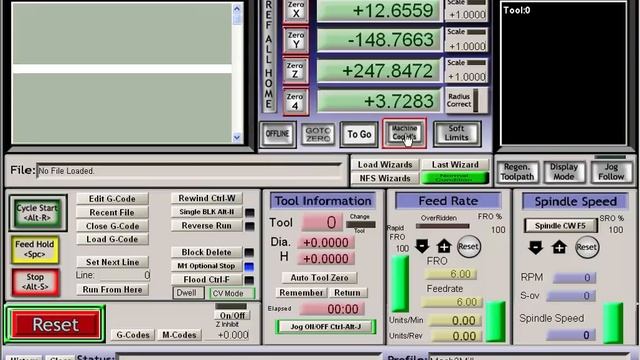Toggle the OFFLINE button
Viewport: 640px width, 360px height.
[x=278, y=134]
